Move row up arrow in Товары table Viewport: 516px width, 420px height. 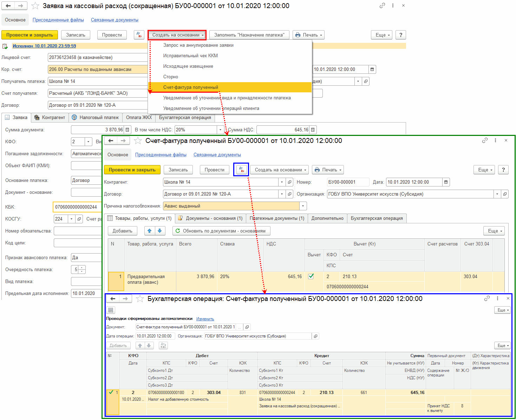coord(150,231)
